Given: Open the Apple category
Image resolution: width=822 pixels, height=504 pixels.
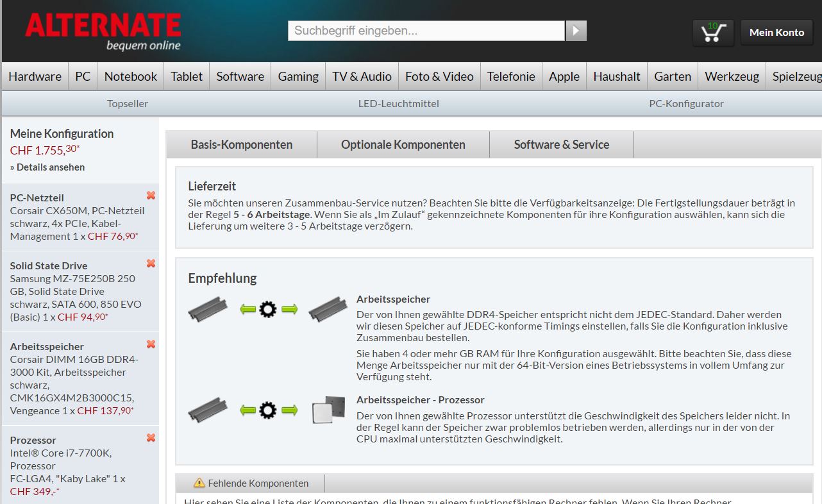Looking at the screenshot, I should click(564, 76).
